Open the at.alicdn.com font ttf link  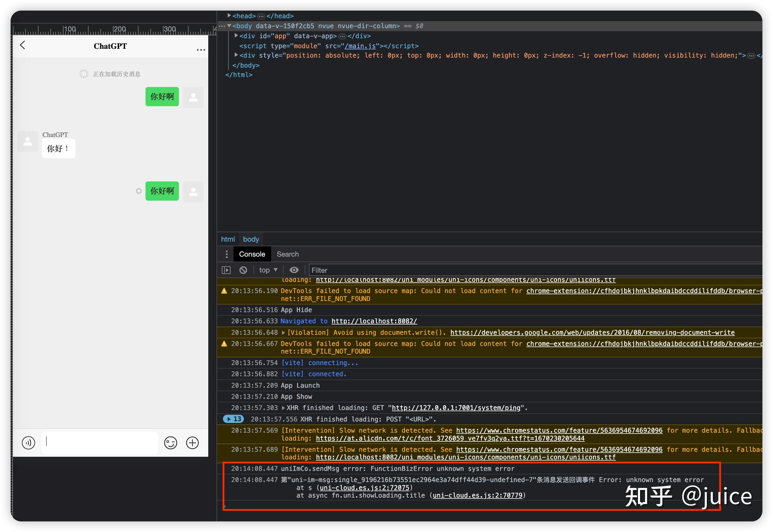[450, 439]
